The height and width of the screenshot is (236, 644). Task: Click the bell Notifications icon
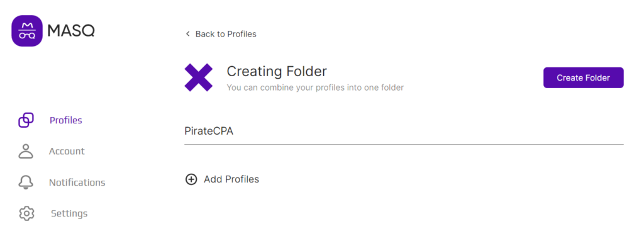pos(26,182)
